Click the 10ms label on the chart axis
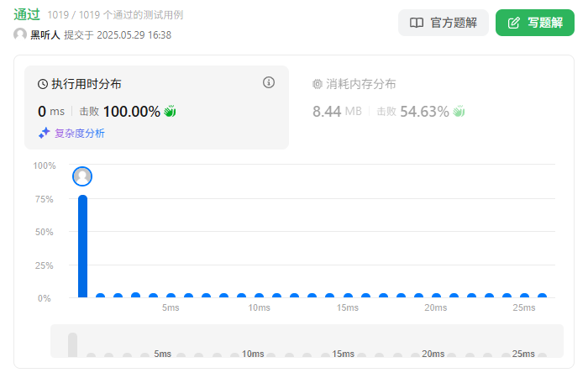 click(x=259, y=308)
